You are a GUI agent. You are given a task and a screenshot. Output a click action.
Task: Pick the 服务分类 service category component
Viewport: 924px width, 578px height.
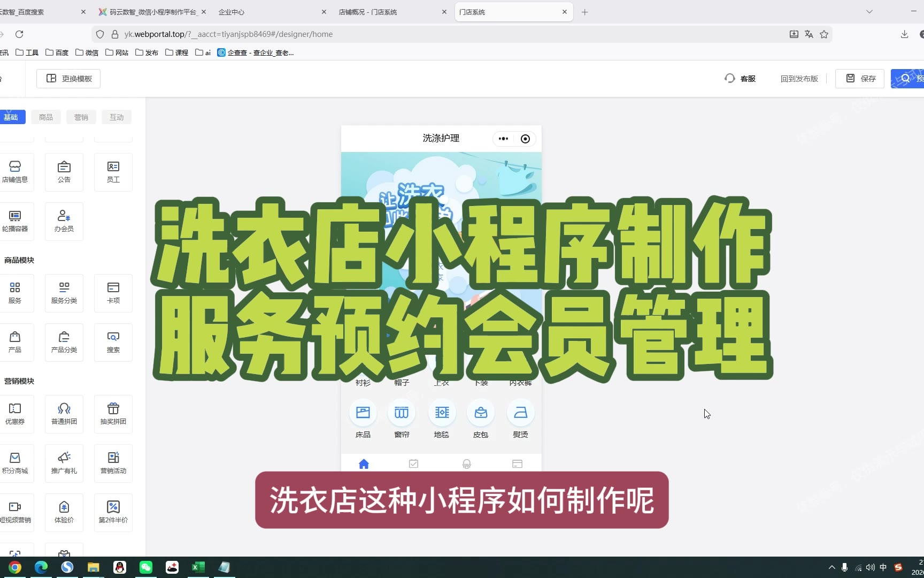point(64,293)
